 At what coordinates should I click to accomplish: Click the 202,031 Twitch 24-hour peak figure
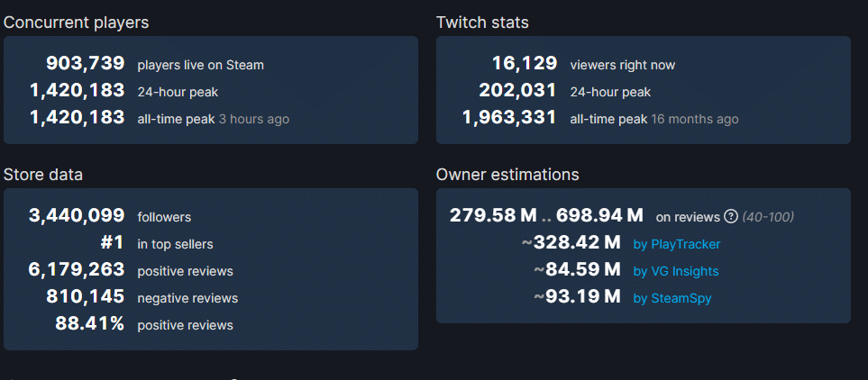[517, 91]
